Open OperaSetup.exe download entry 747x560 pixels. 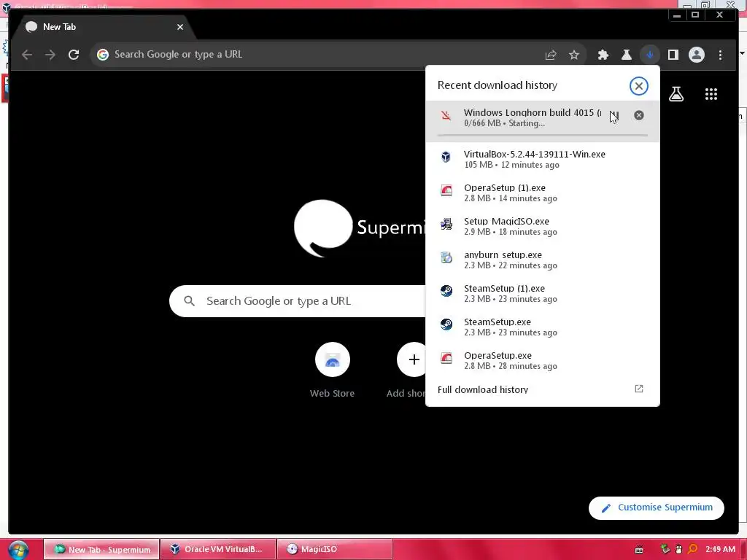pyautogui.click(x=543, y=360)
